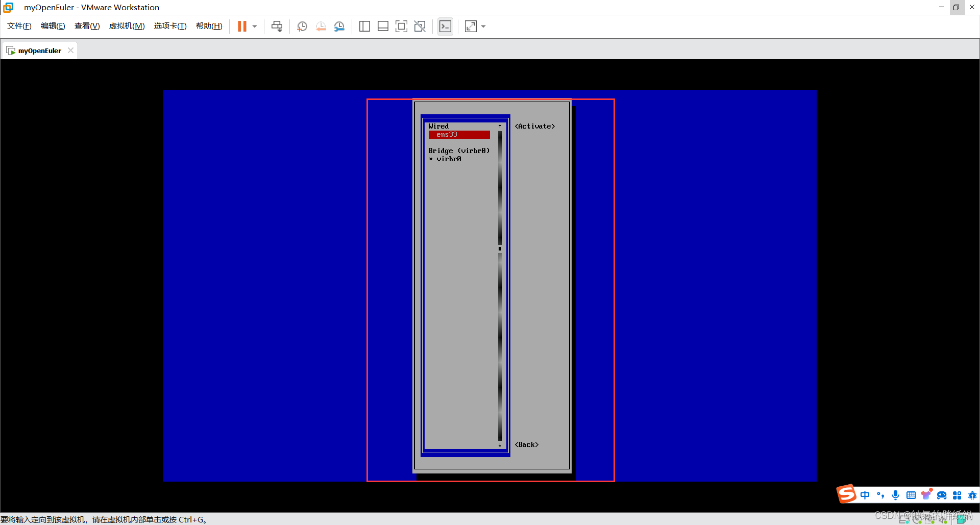Screen dimensions: 980x525
Task: Toggle the library sidebar panel
Action: coord(364,26)
